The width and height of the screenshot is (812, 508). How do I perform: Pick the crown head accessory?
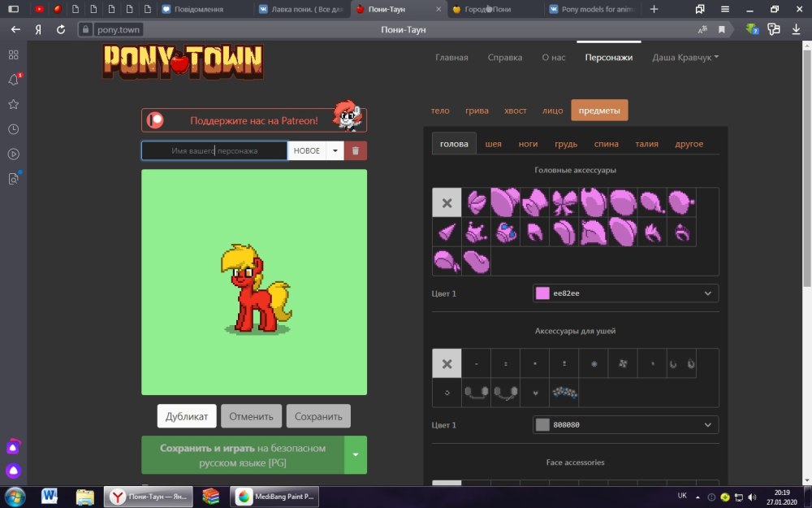[x=476, y=232]
